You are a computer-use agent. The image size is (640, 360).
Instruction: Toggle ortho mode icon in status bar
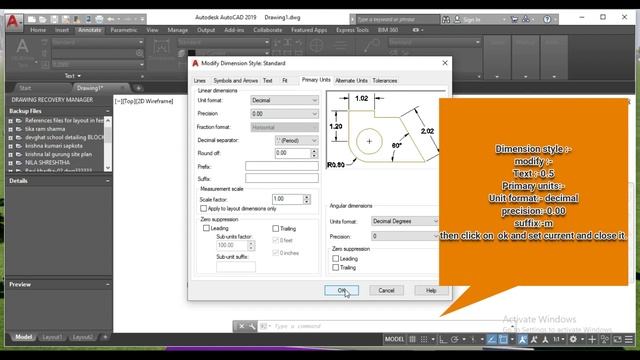click(443, 339)
